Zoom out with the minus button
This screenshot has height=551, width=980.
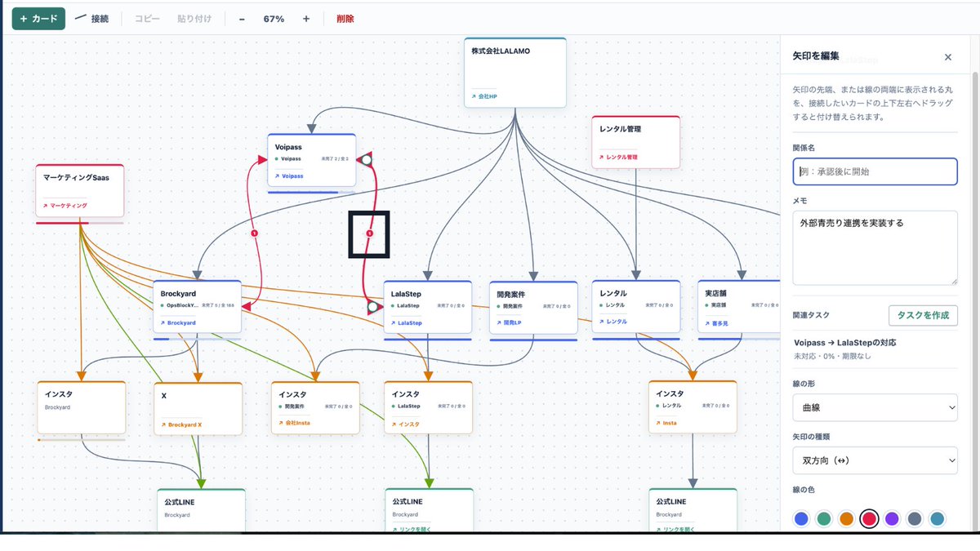pos(242,19)
